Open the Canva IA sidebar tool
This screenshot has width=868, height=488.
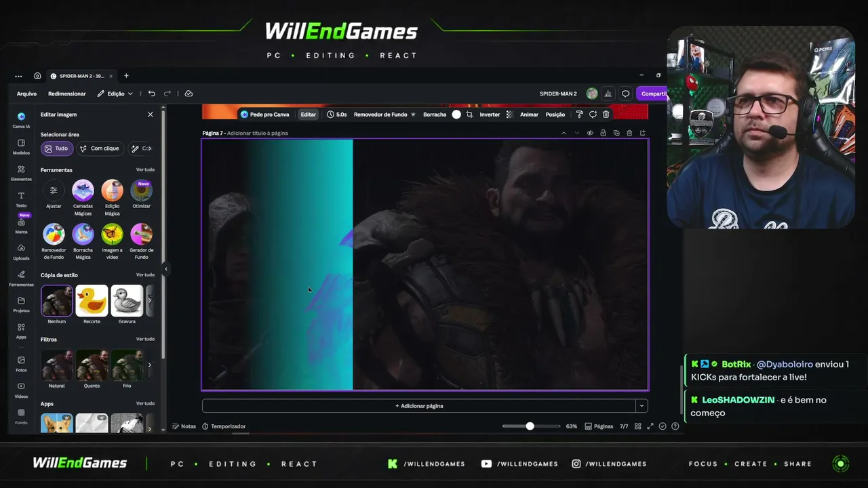click(x=21, y=119)
